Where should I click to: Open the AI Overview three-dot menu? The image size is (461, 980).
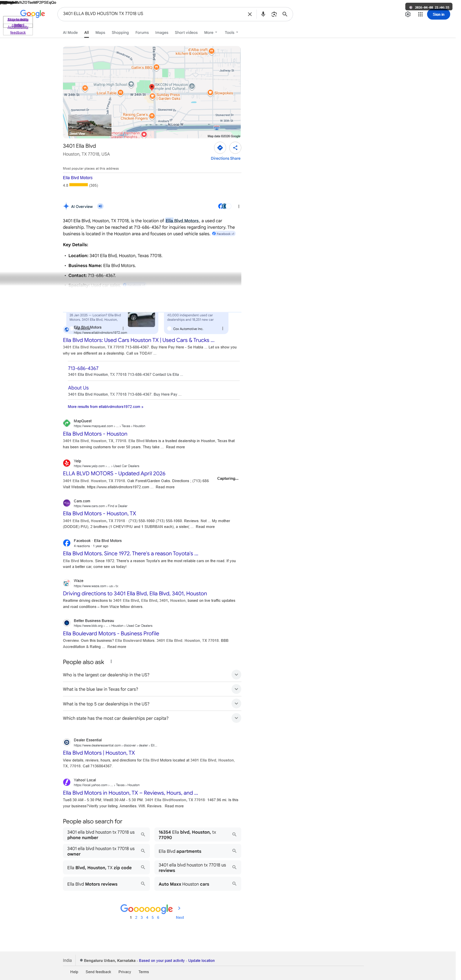point(239,206)
